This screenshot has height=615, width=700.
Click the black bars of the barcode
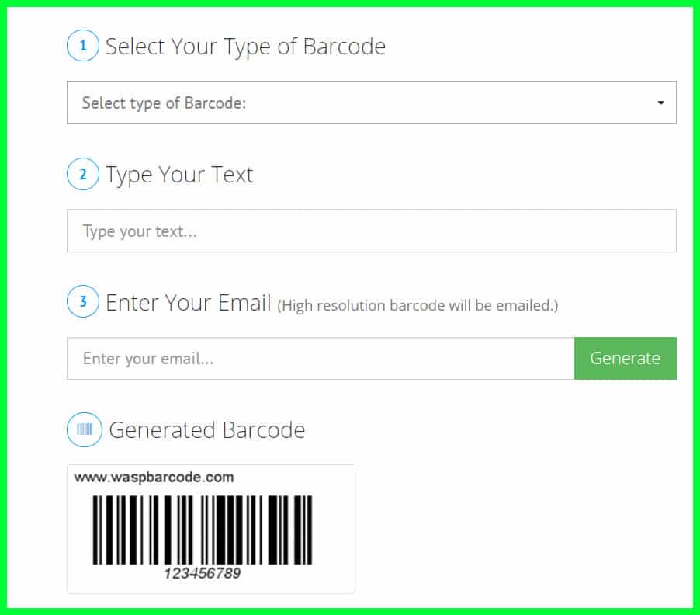tap(203, 530)
